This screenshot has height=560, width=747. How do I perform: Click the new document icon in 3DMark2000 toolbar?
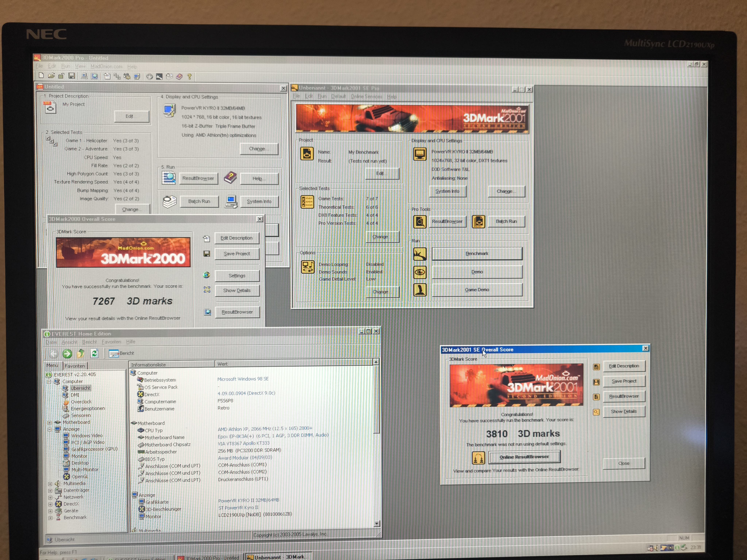[x=41, y=76]
